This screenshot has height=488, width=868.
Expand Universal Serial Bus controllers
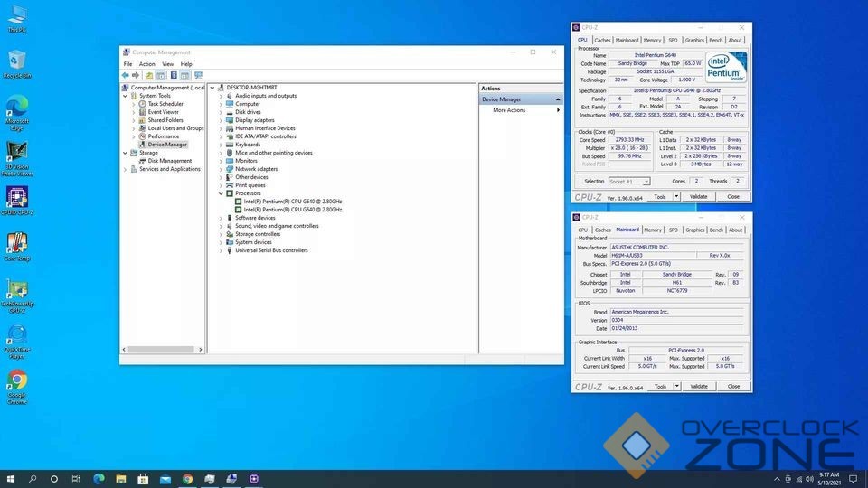[x=221, y=250]
